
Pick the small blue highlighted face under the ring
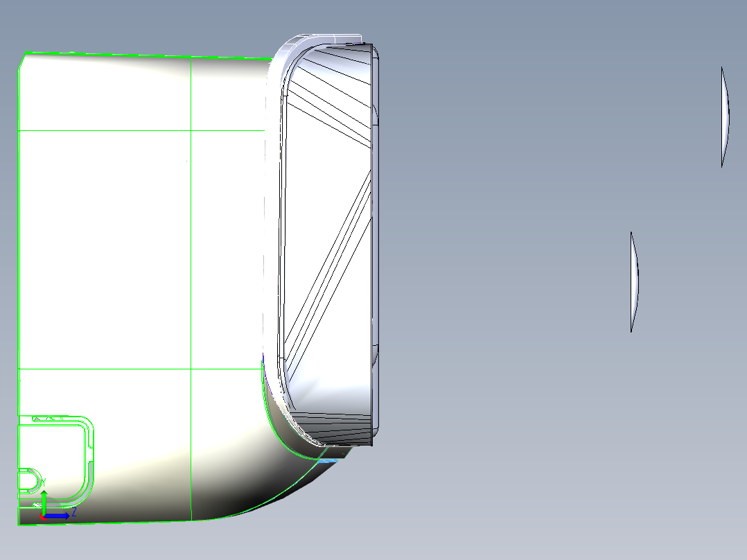327,461
